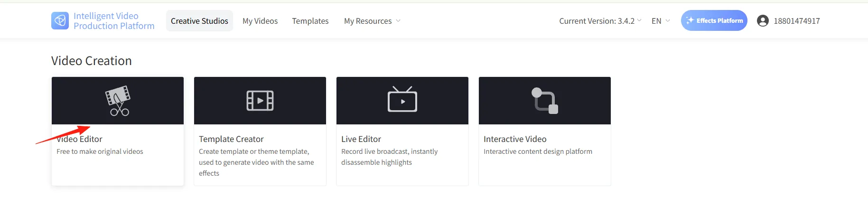Screen dimensions: 868x198
Task: Open the Video Editor scissors film icon
Action: [x=118, y=101]
